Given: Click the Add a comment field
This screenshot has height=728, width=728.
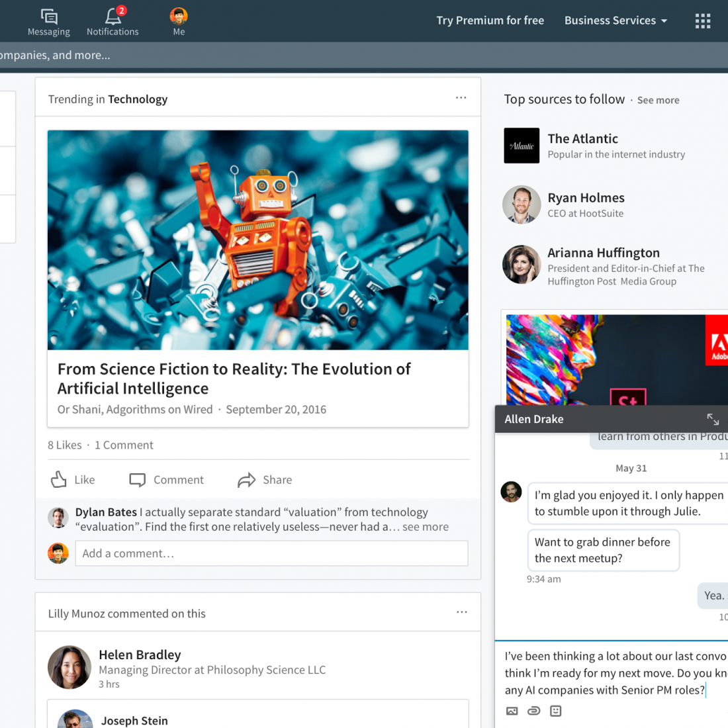Looking at the screenshot, I should pyautogui.click(x=271, y=553).
